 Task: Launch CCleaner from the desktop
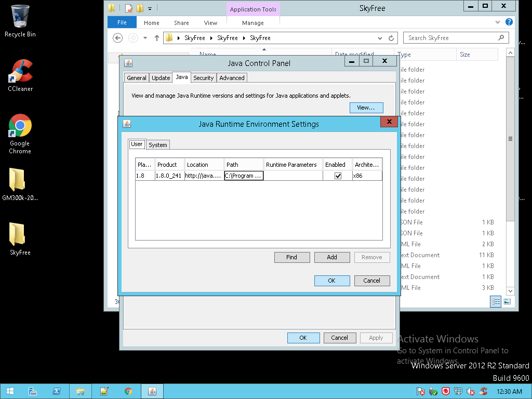20,75
